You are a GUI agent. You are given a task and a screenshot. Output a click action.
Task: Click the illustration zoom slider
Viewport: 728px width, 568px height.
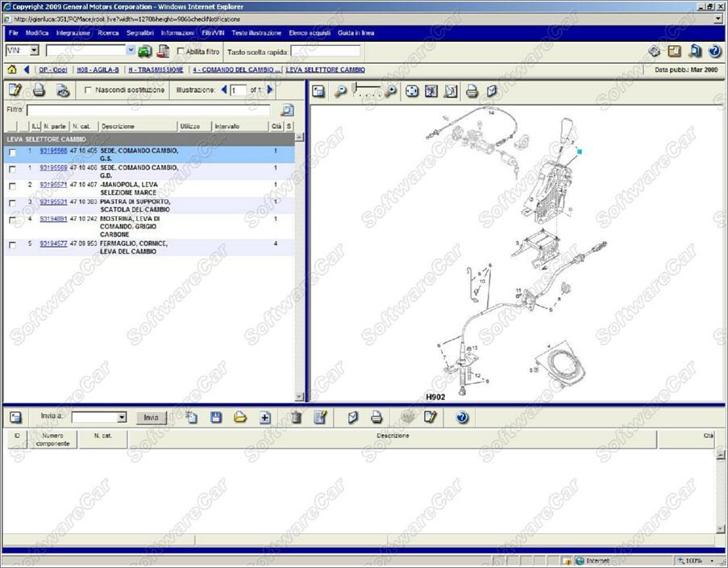368,90
